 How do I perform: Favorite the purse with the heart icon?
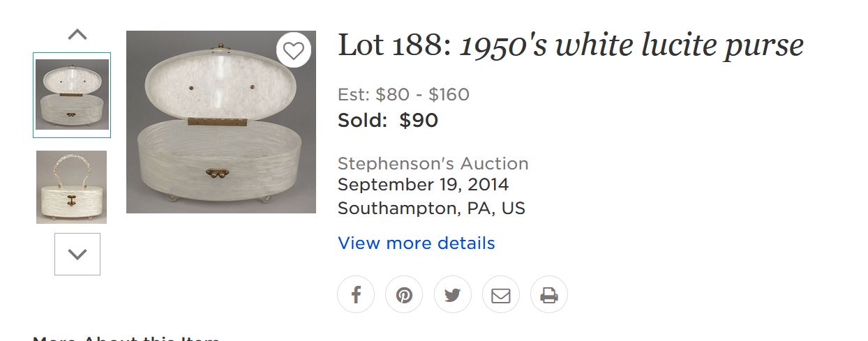coord(294,50)
